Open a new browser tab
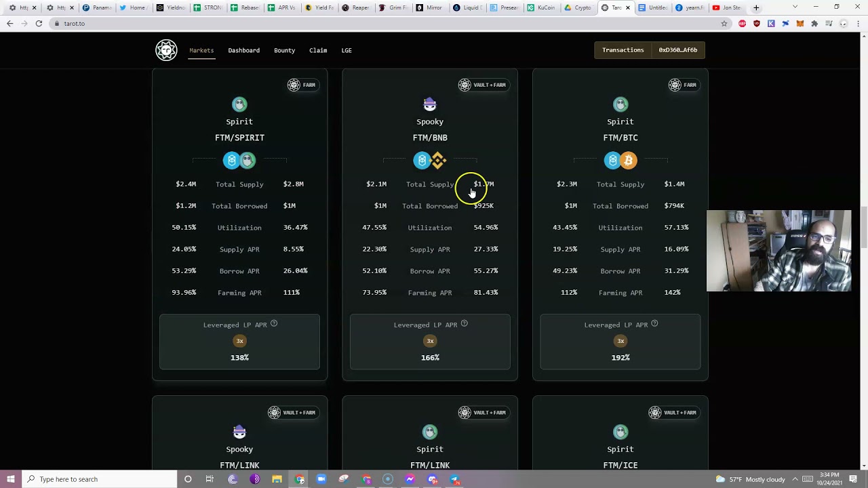Image resolution: width=868 pixels, height=488 pixels. pyautogui.click(x=756, y=7)
